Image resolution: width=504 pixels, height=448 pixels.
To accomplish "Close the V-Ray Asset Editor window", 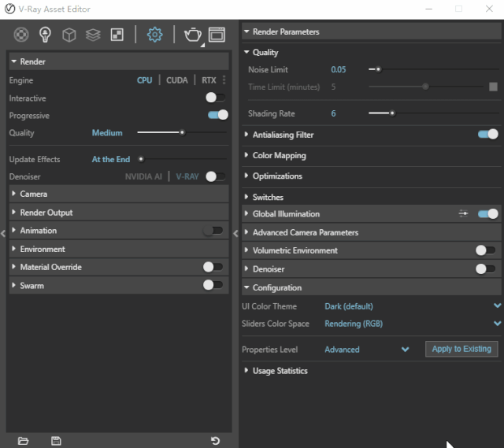I will coord(489,9).
